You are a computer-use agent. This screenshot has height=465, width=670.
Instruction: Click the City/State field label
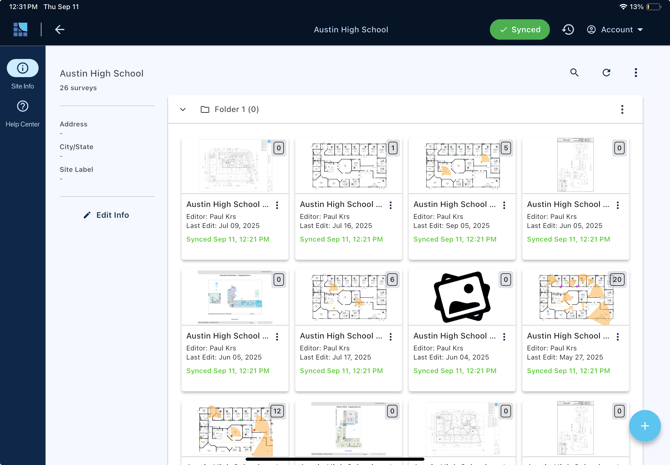tap(76, 147)
